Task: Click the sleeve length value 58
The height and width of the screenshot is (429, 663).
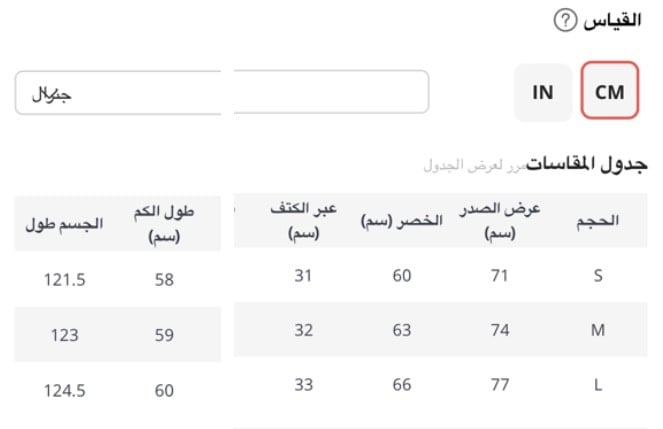Action: 164,280
